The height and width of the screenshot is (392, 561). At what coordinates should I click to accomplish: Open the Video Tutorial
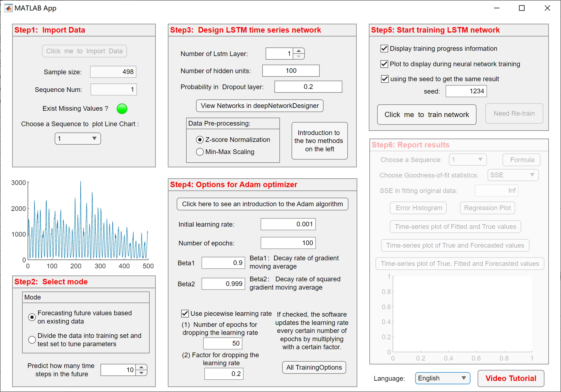(511, 378)
